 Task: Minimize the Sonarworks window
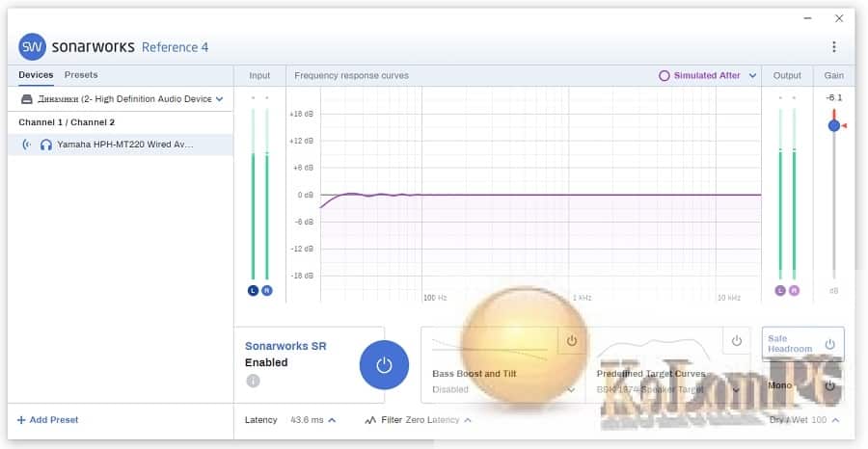tap(808, 18)
